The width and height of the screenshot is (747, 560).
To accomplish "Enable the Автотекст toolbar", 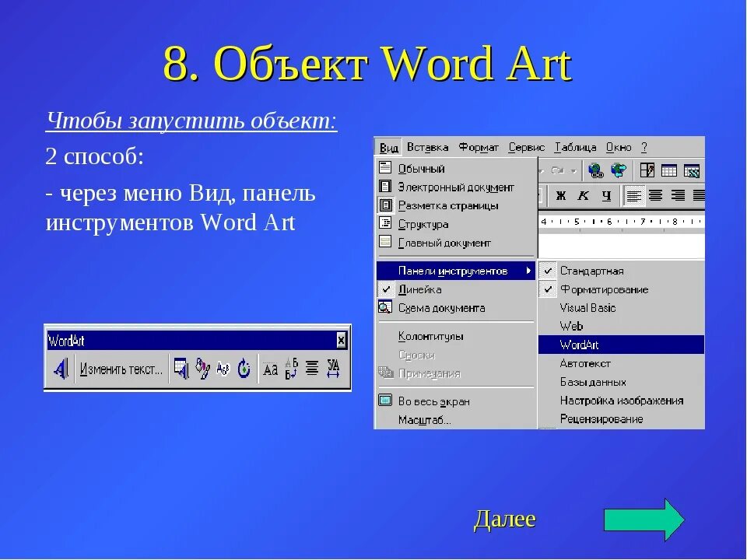I will [x=621, y=363].
